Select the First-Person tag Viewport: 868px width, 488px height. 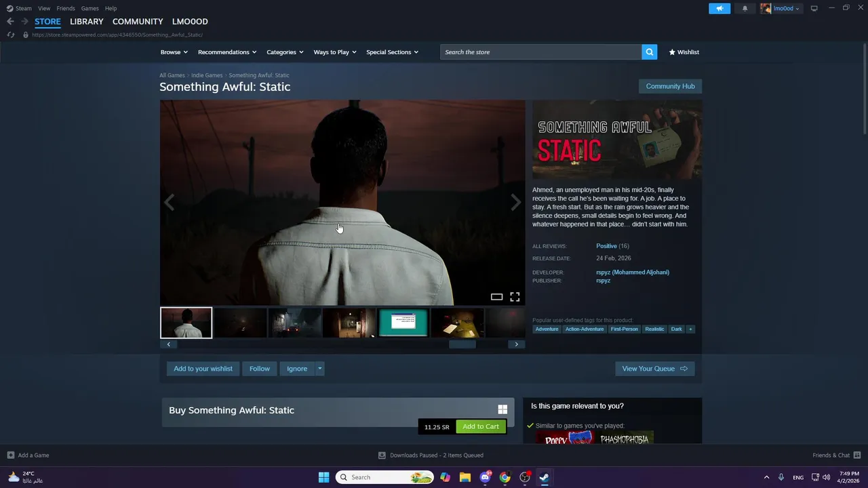624,329
